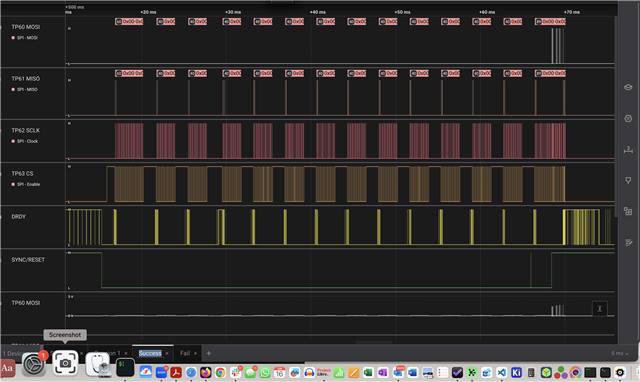This screenshot has width=640, height=382.
Task: Click the SYNC/RESET falling edge near start
Action: pos(102,270)
